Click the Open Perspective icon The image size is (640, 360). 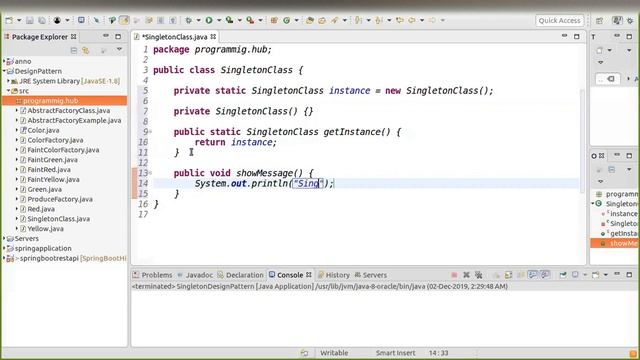[599, 20]
